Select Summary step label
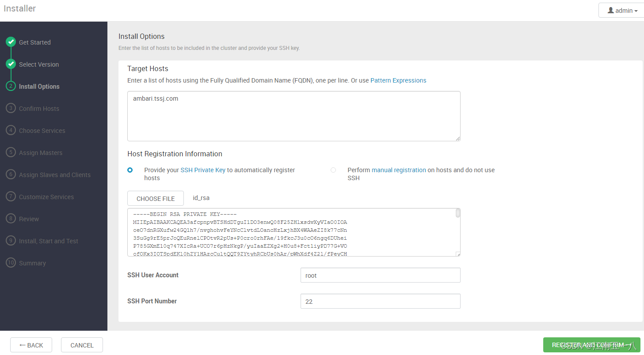 point(32,263)
